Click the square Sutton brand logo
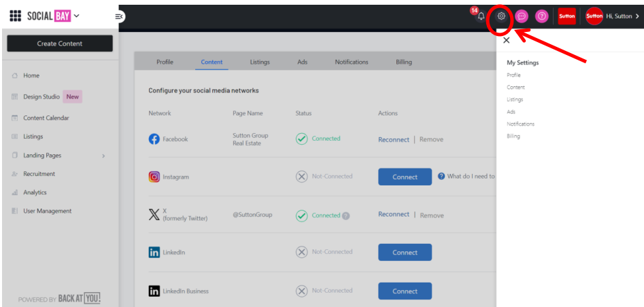 pos(566,16)
